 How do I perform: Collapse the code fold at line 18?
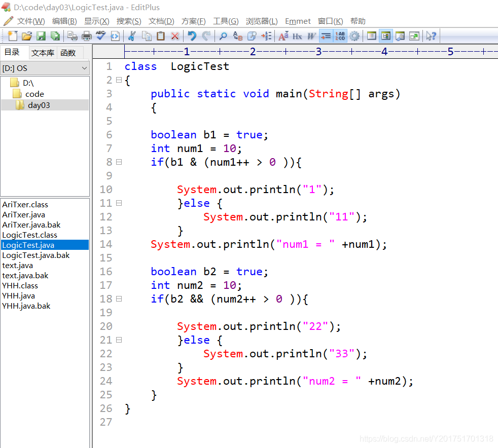click(119, 299)
